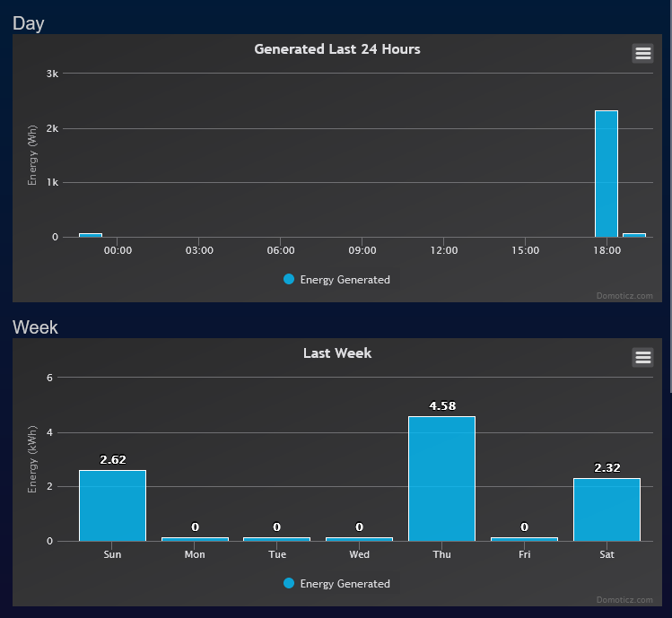Click the 'Last Week' chart title
This screenshot has width=672, height=618.
point(337,353)
